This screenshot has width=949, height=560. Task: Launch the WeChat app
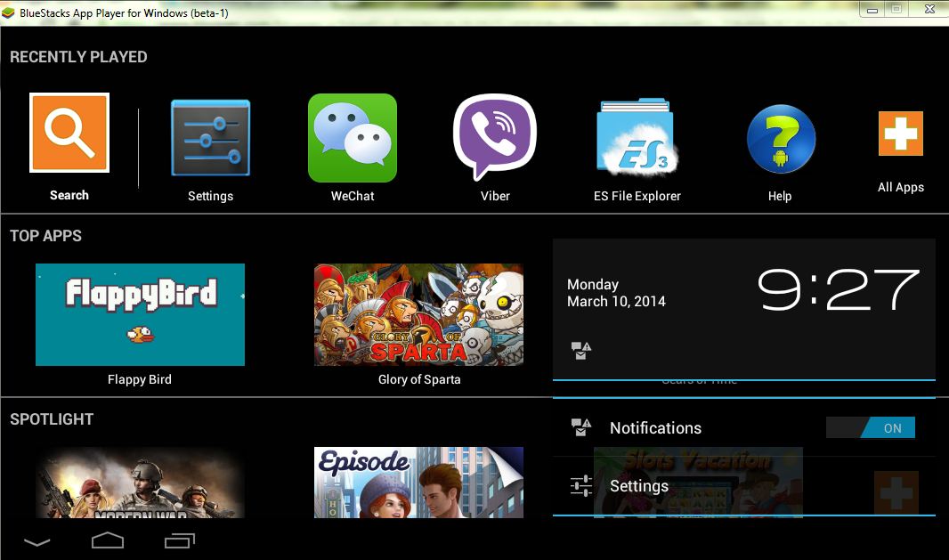(353, 138)
